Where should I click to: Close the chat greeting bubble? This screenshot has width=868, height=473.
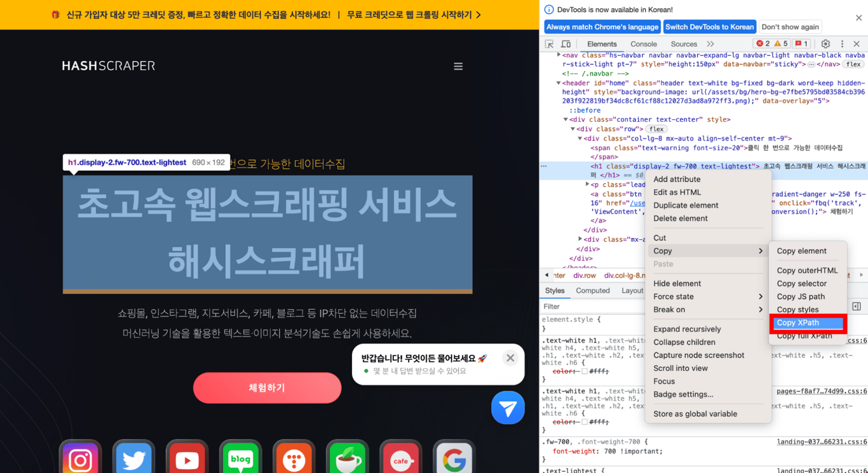click(x=510, y=358)
